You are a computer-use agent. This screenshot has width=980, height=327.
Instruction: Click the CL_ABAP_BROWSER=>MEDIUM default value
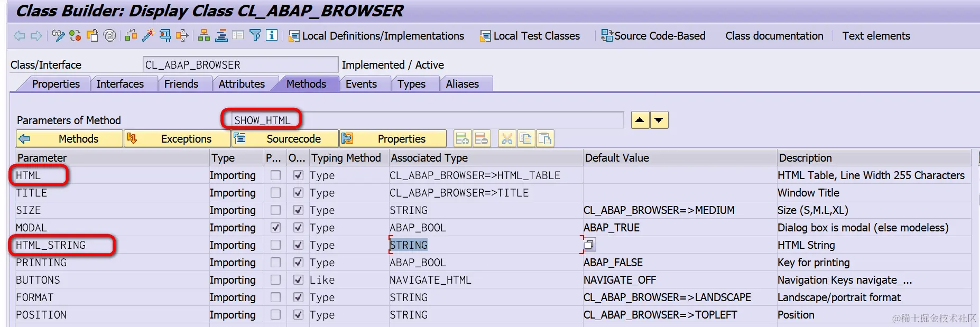679,210
